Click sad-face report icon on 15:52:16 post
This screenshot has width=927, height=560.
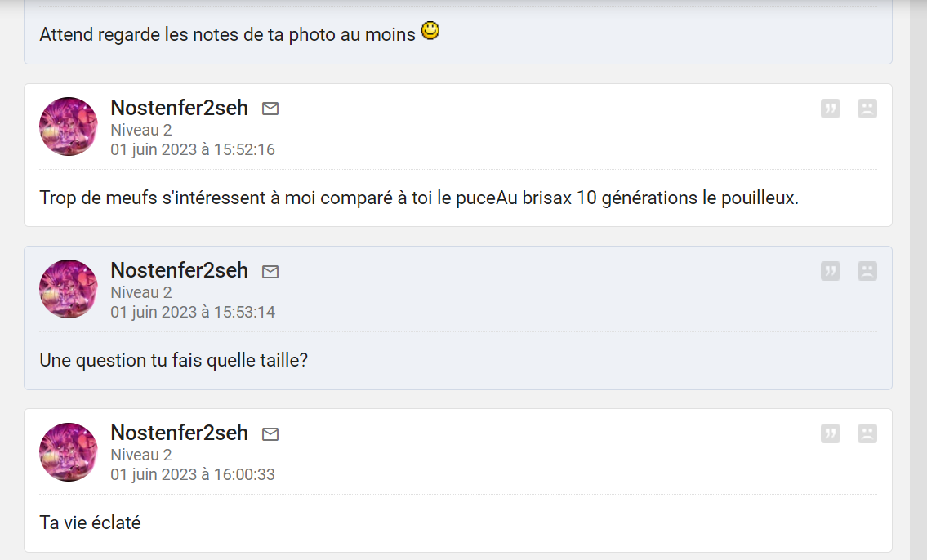click(x=867, y=109)
